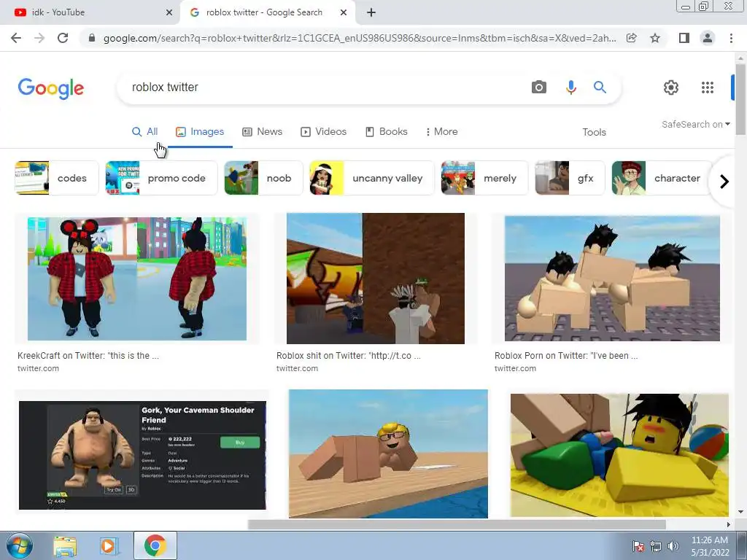
Task: Open Google quick settings gear
Action: coord(671,87)
